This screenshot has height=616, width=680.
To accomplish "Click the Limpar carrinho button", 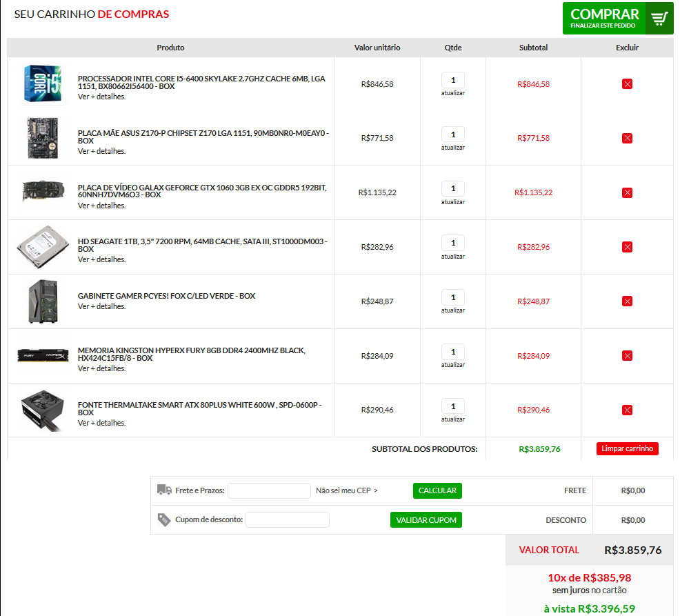I will (627, 448).
